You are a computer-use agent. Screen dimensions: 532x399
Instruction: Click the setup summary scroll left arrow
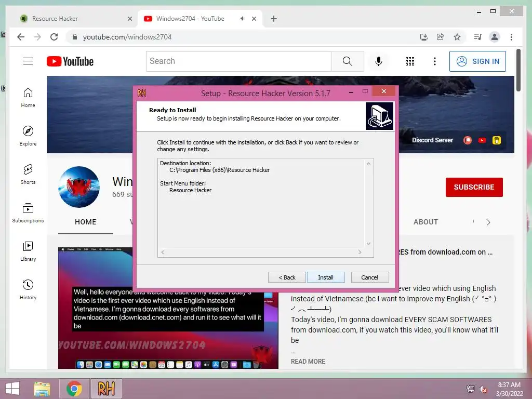(163, 252)
